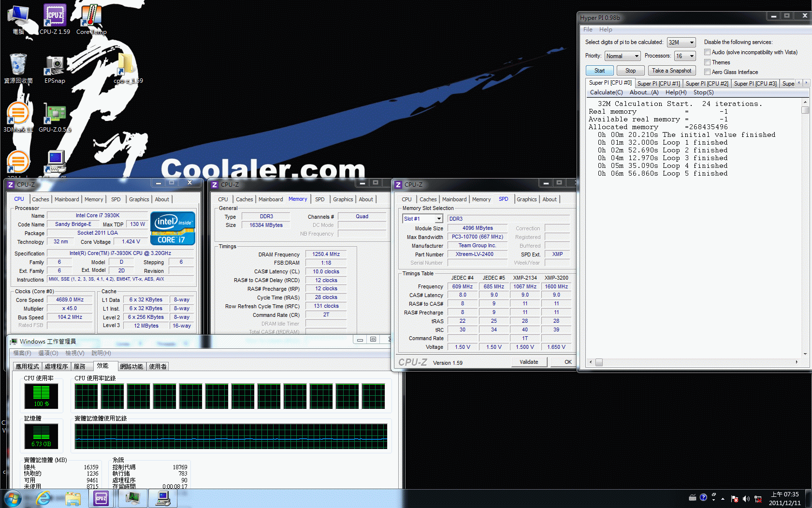Switch to CPU-Z in the taskbar

[101, 498]
